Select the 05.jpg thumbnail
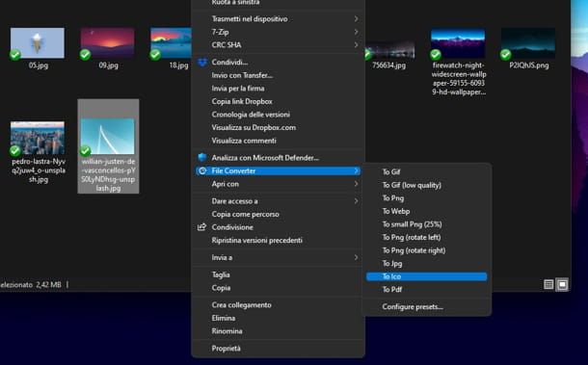 38,43
